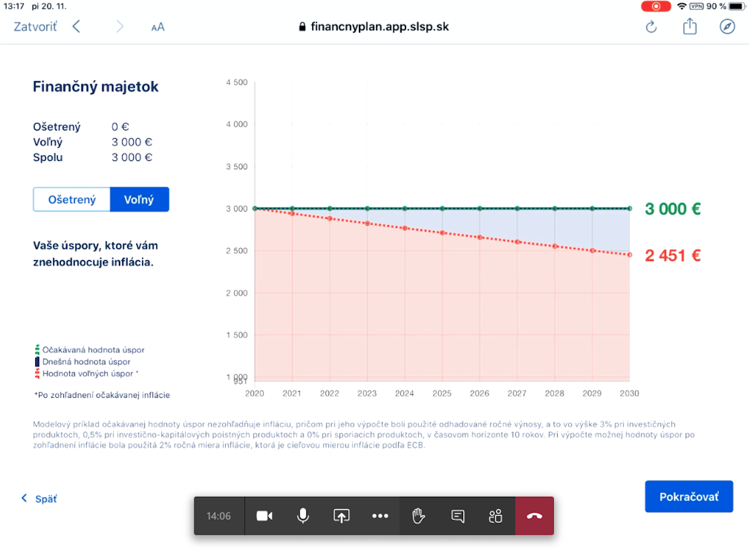Viewport: 749px width, 560px height.
Task: Open the meeting chat icon
Action: [x=457, y=516]
